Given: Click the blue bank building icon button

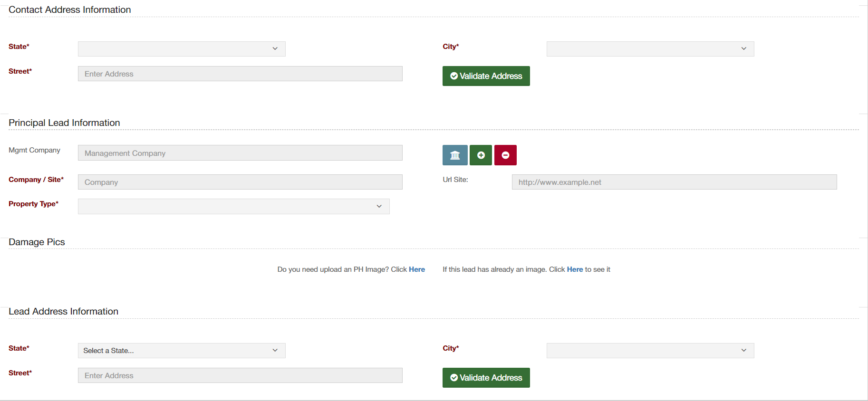Looking at the screenshot, I should 455,155.
